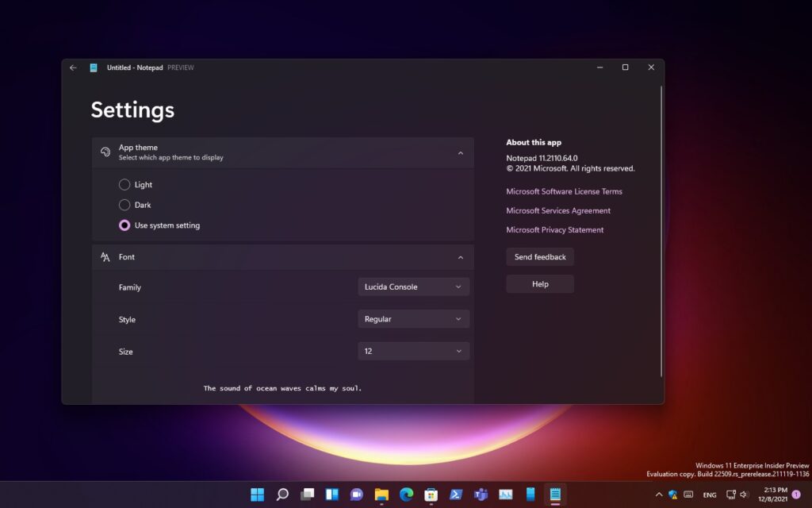The width and height of the screenshot is (812, 508).
Task: Open Microsoft Edge from the taskbar
Action: (x=406, y=495)
